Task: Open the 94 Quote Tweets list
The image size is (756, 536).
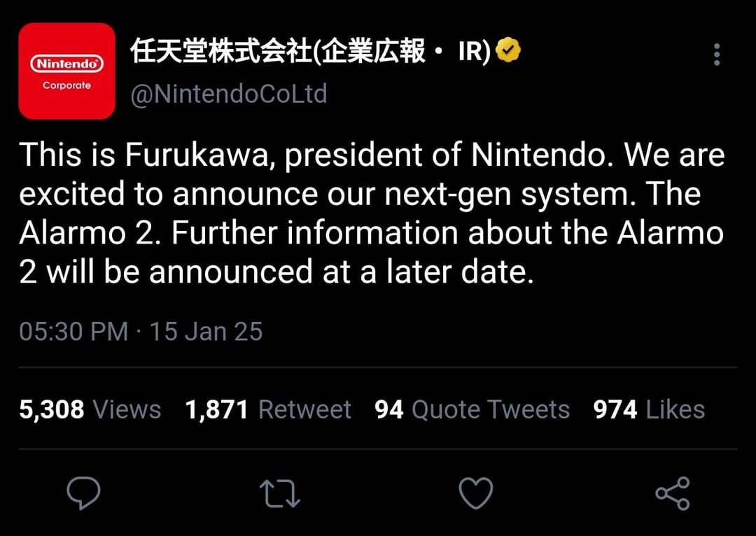Action: click(x=472, y=409)
